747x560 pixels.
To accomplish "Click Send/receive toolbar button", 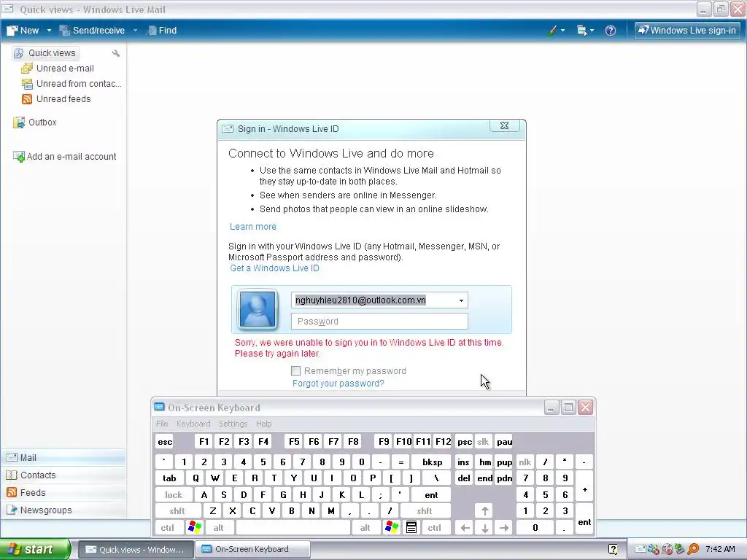I will pos(93,31).
